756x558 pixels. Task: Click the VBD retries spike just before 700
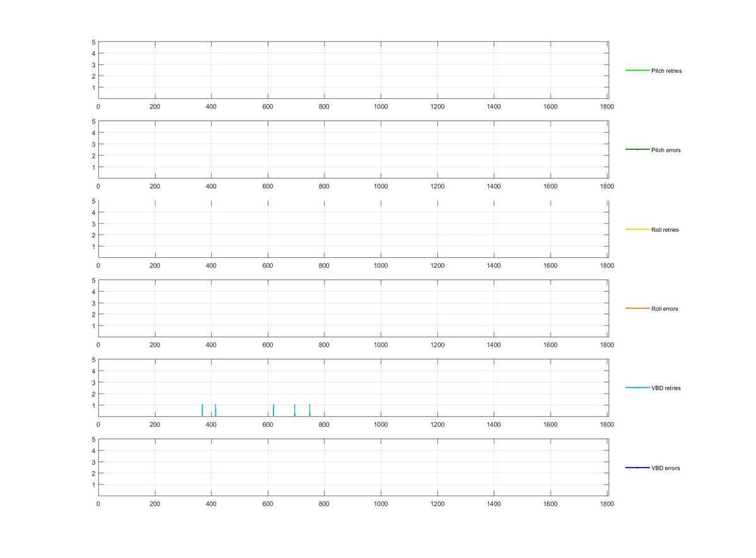coord(294,410)
